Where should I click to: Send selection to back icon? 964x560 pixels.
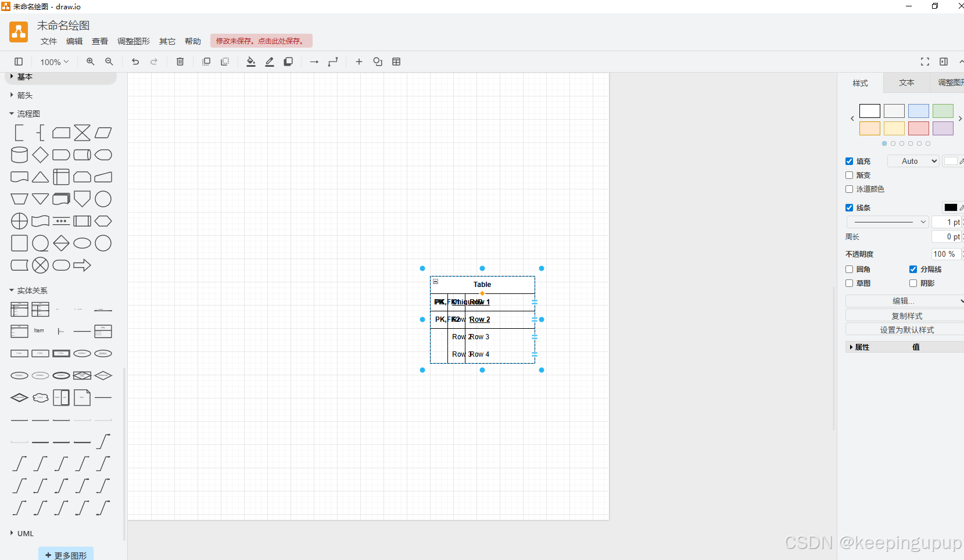(225, 62)
